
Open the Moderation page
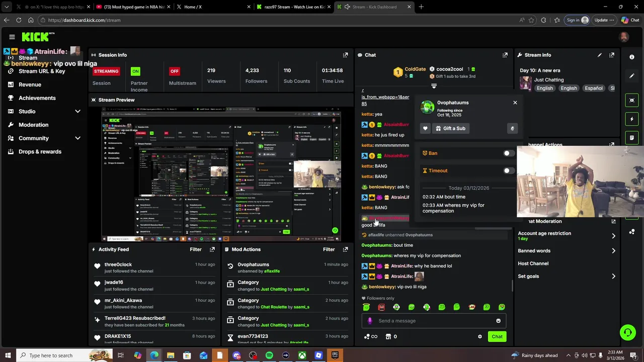point(33,125)
